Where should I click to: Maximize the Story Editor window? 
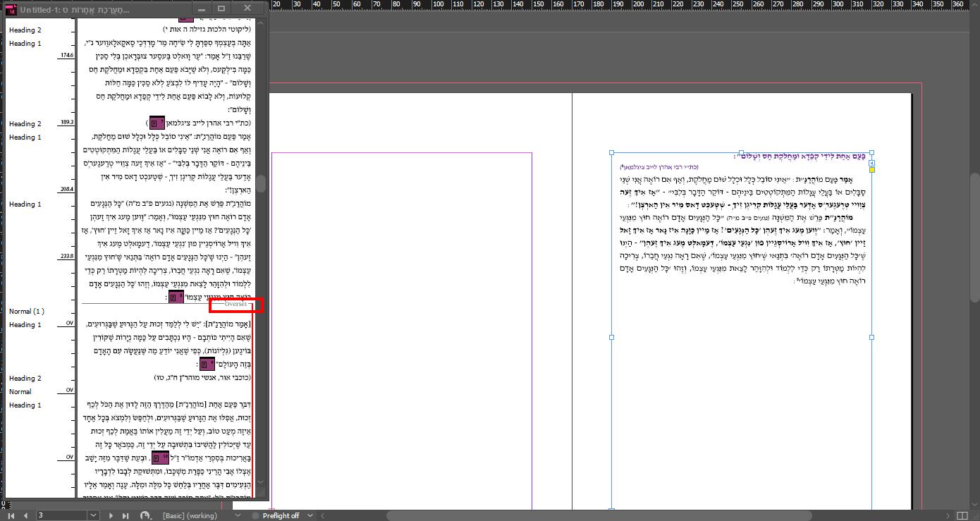point(221,8)
